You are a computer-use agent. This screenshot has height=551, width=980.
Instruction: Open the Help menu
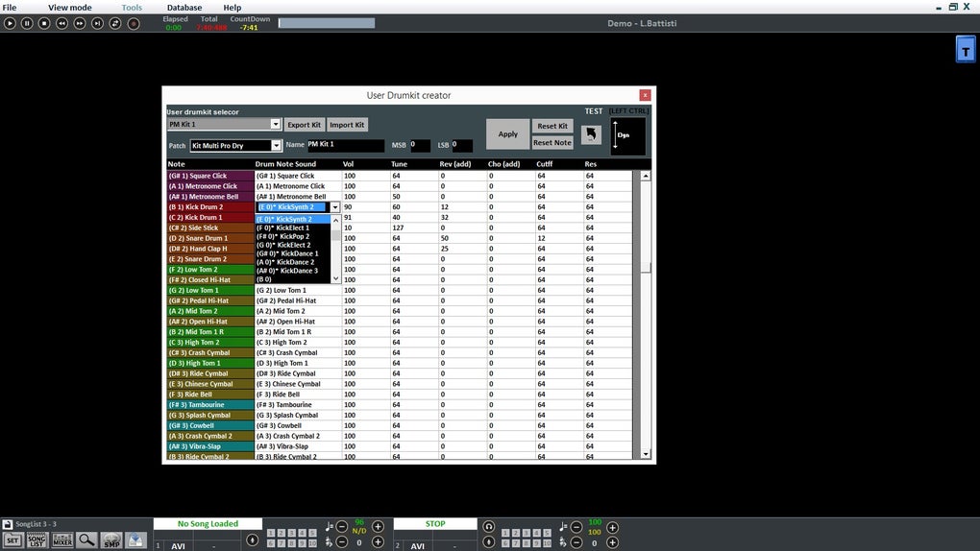(232, 8)
